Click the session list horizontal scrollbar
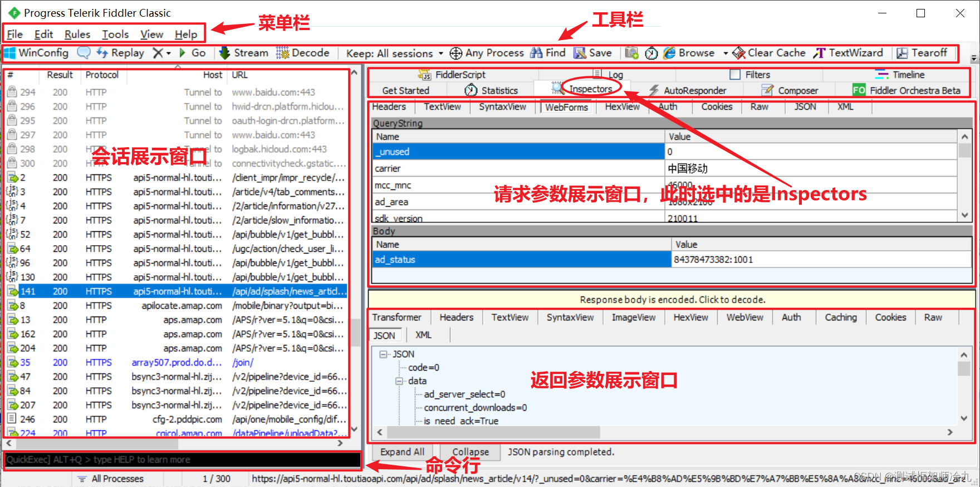 pyautogui.click(x=97, y=444)
